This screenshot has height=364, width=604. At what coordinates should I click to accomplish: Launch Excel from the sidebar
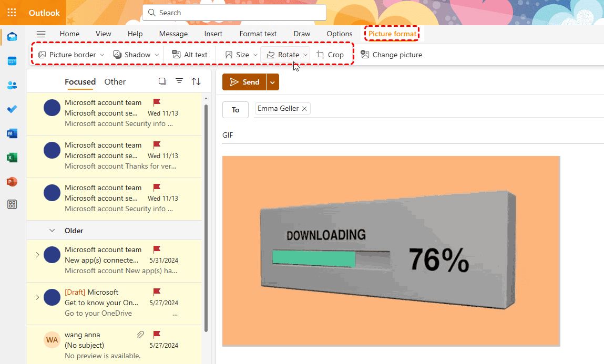pos(12,158)
